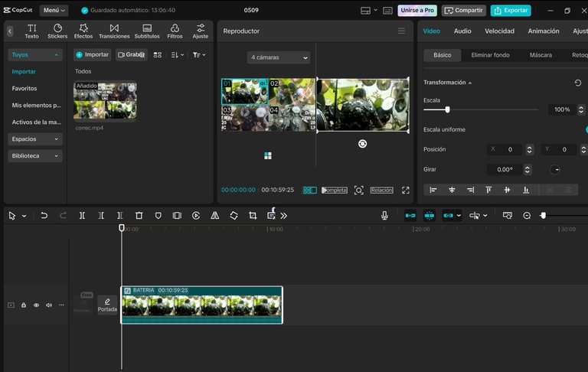Viewport: 588px width, 372px height.
Task: Click Unirse a Pro button
Action: click(x=417, y=11)
